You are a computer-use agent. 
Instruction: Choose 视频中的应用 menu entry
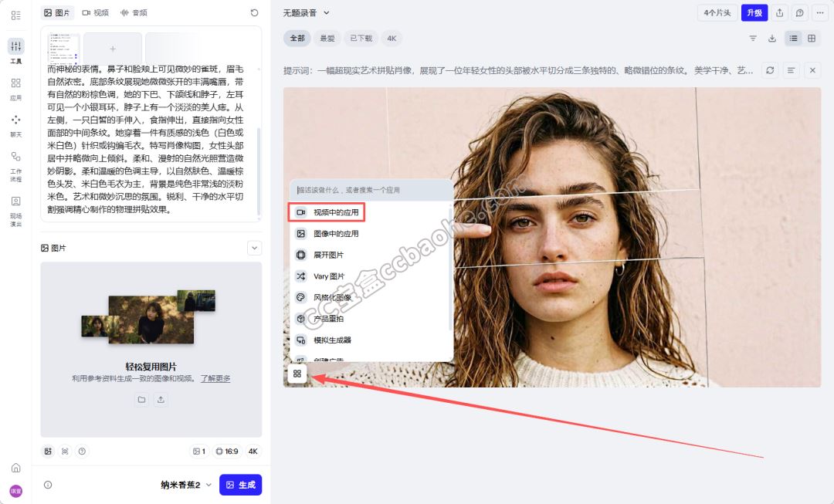[x=327, y=212]
